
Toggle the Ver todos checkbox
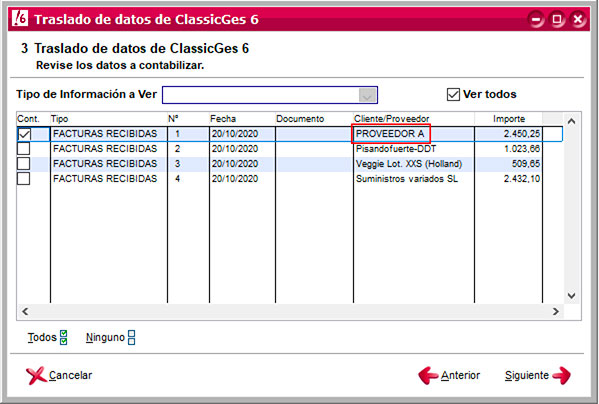(453, 94)
